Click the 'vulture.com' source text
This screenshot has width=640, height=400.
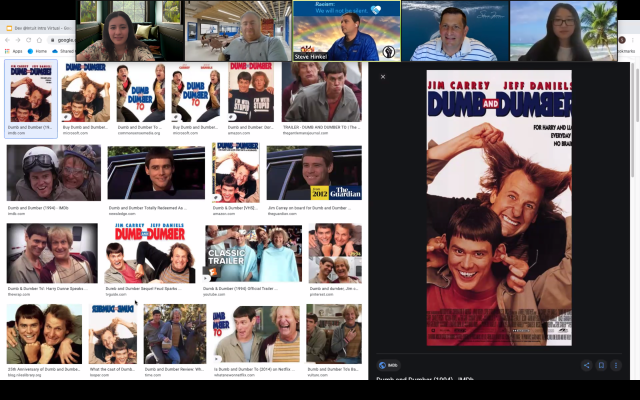coord(317,375)
